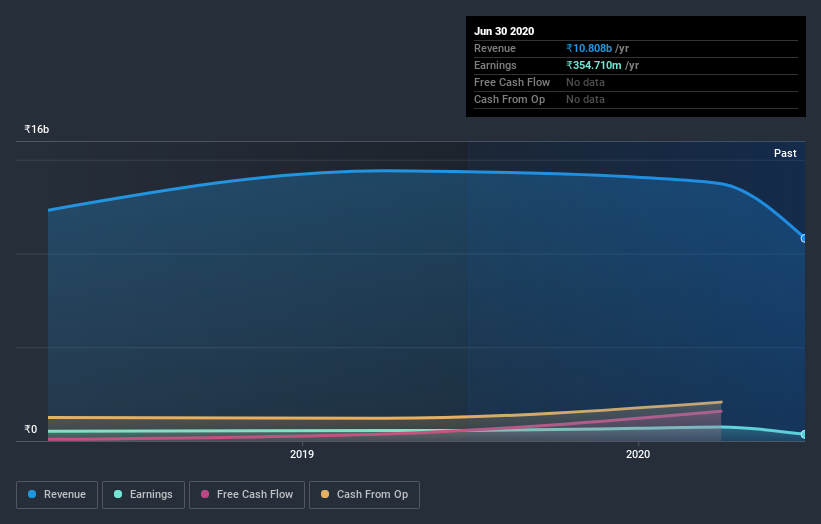The height and width of the screenshot is (524, 821).
Task: Click the ₹16b y-axis label
Action: (37, 129)
